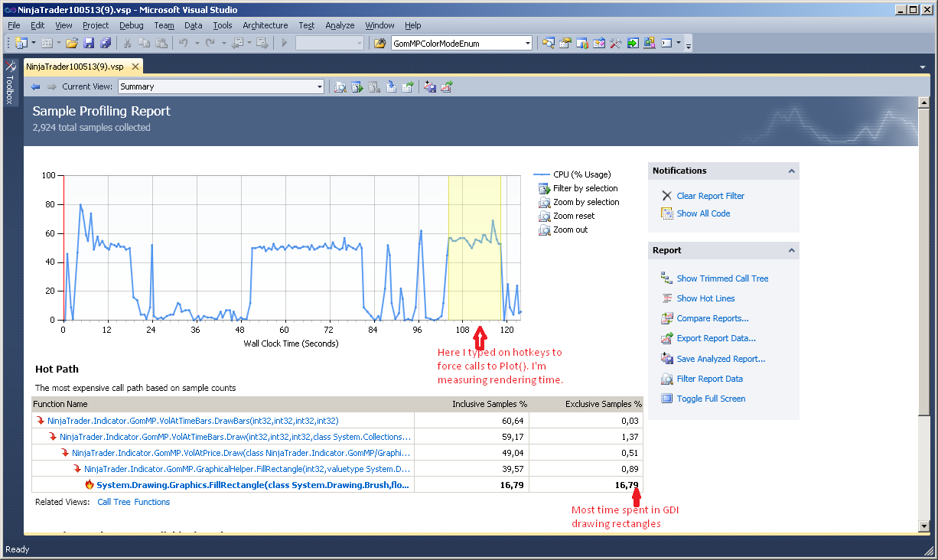The image size is (938, 560).
Task: Click Filter by selection under graph legend
Action: [585, 188]
